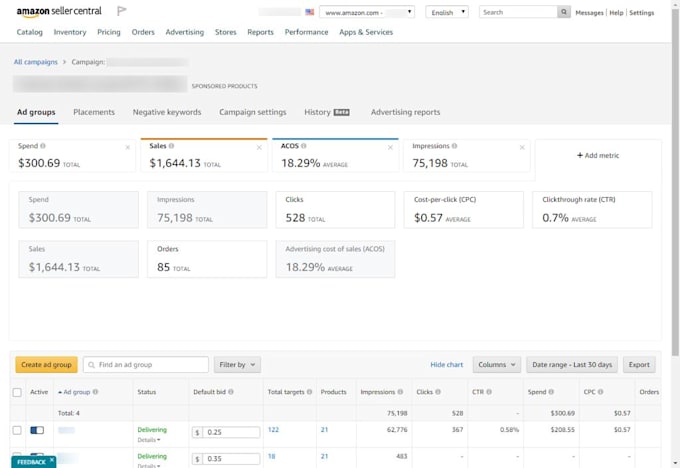Click info icon next to Impressions metric
The image size is (680, 468).
(x=454, y=146)
